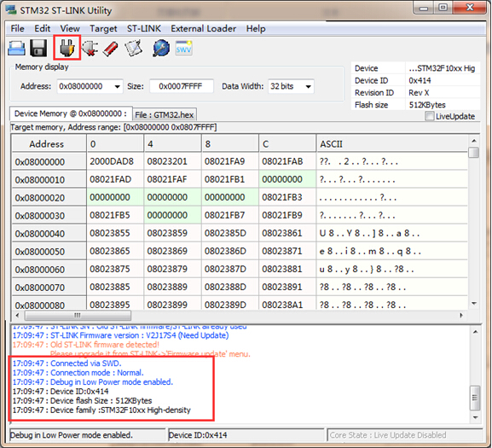Viewport: 492px width, 448px height.
Task: Select cell 0802385D in memory table
Action: coord(230,233)
